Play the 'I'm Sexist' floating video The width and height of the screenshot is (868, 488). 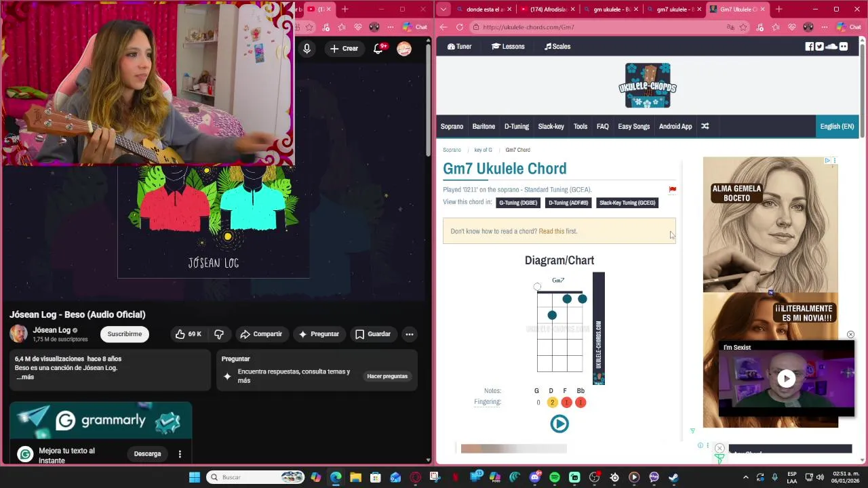[786, 379]
